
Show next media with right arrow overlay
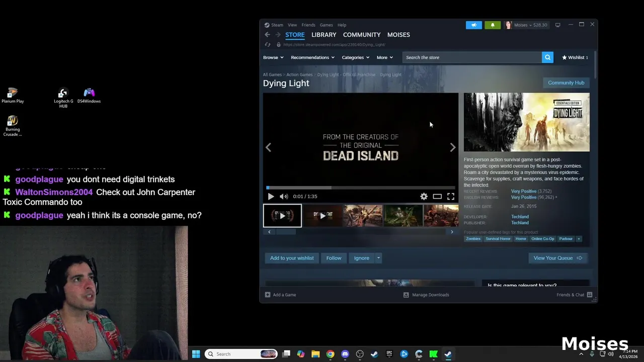[452, 147]
